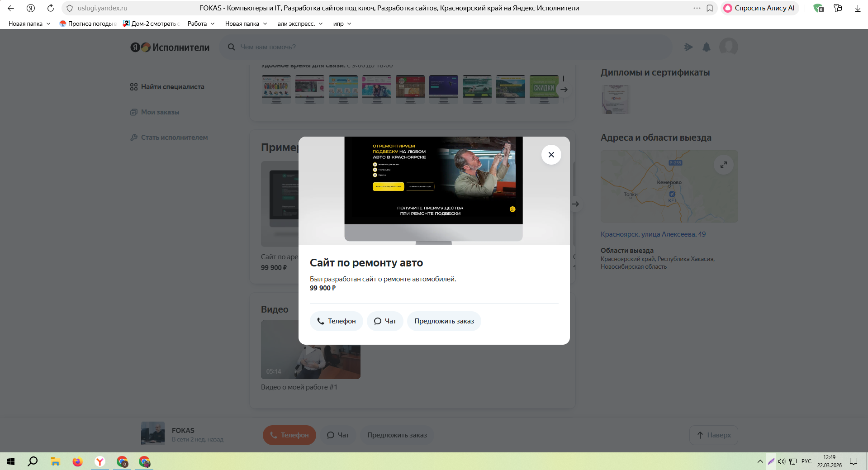Open the FOKAS profile photo in bottom bar
Image resolution: width=868 pixels, height=470 pixels.
click(x=153, y=433)
